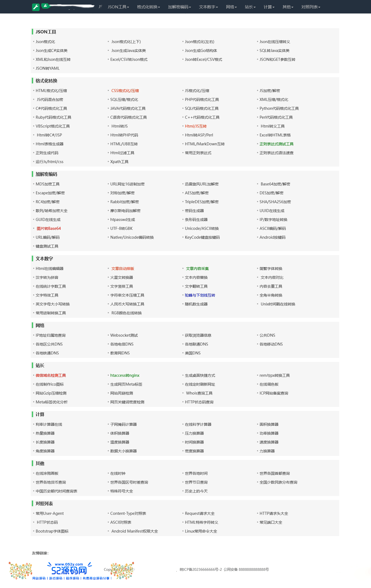The height and width of the screenshot is (588, 371).
Task: Expand the 格式化转换 navigation dropdown
Action: point(148,7)
